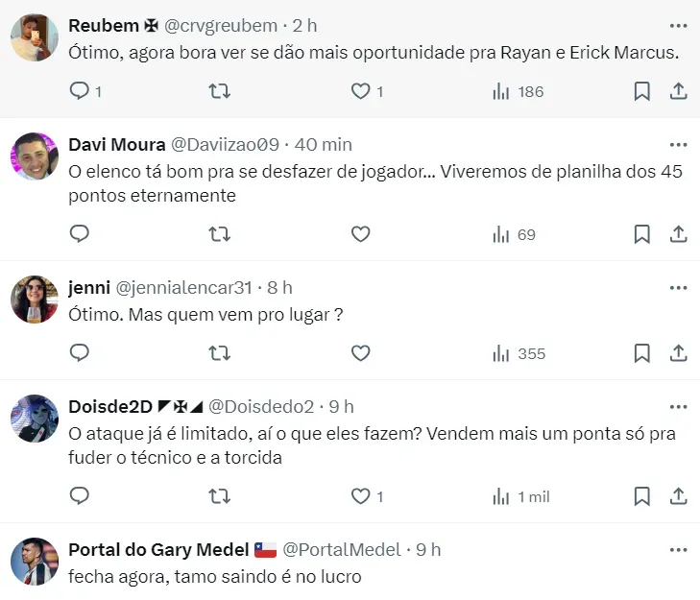Image resolution: width=700 pixels, height=600 pixels.
Task: Bookmark Reubem's tweet
Action: (x=641, y=91)
